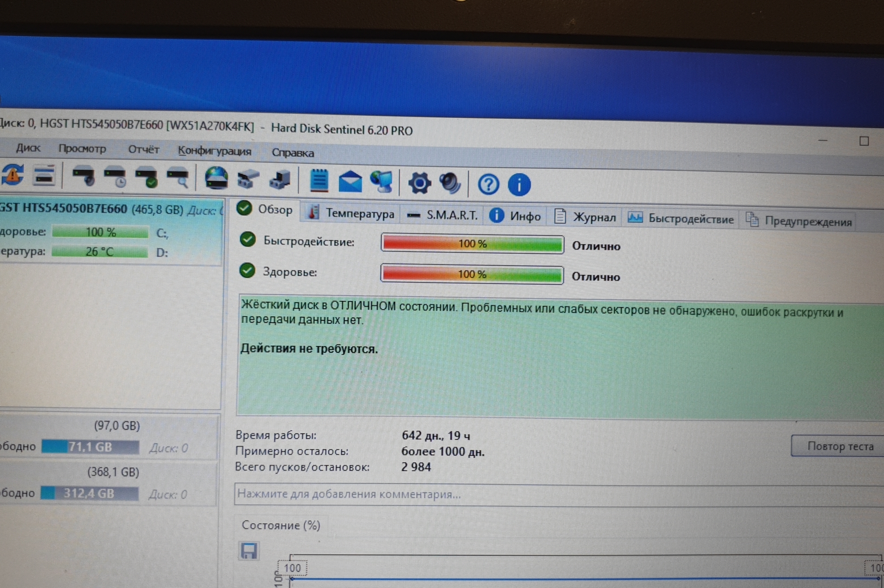Click the drive letter 'C:,' in sidebar

[x=162, y=234]
